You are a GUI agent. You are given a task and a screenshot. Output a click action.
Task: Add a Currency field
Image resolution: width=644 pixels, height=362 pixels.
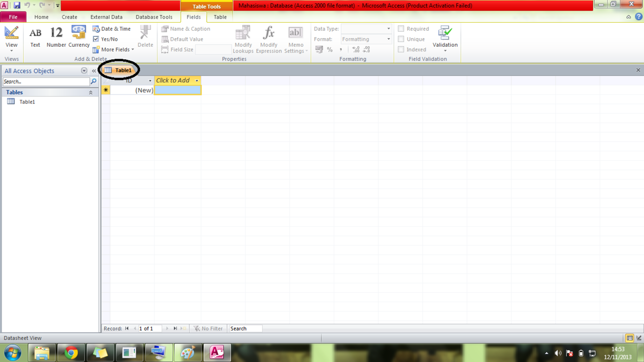(79, 37)
